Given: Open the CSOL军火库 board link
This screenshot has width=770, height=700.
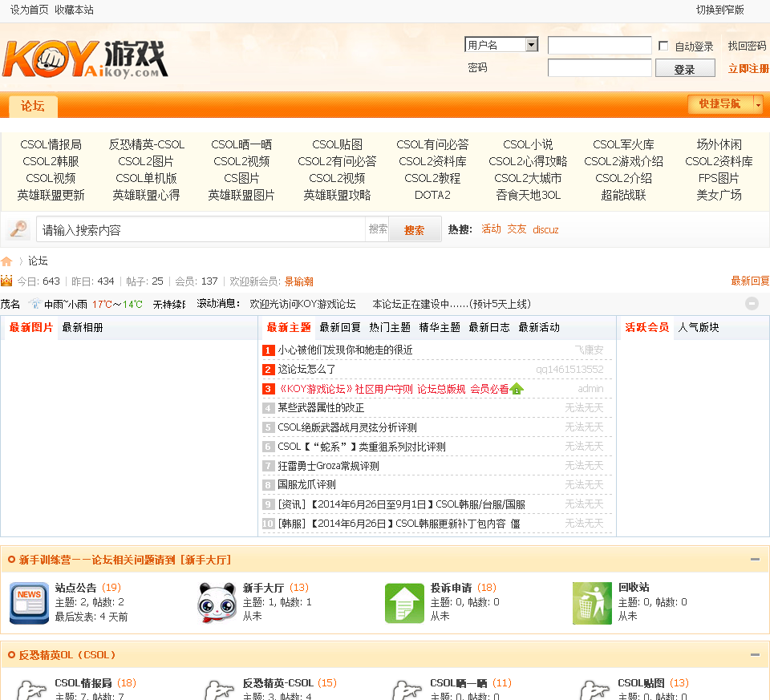Looking at the screenshot, I should pos(623,144).
